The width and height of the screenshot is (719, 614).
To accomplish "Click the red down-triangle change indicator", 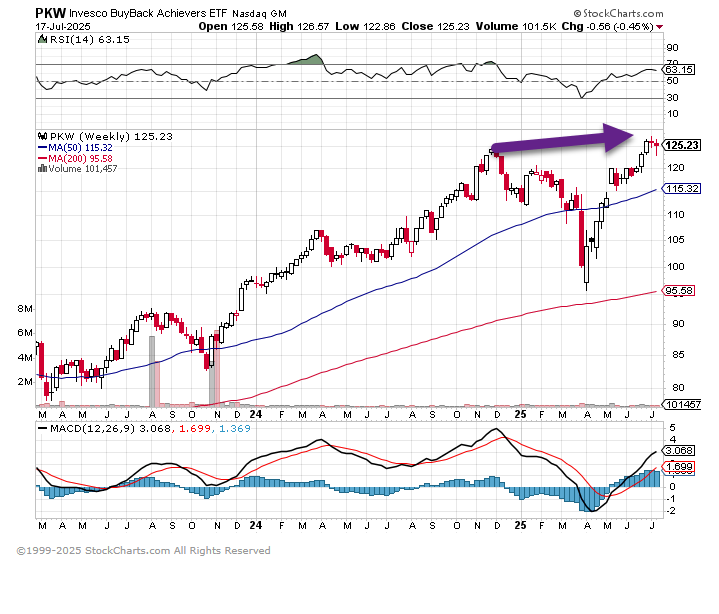I will (x=659, y=27).
